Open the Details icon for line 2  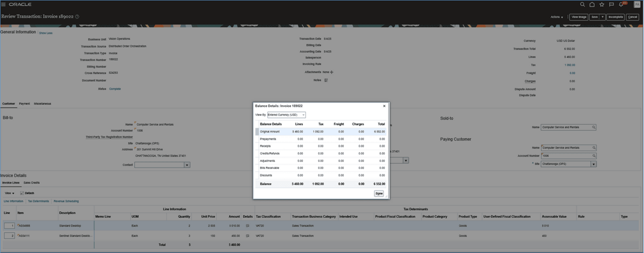pyautogui.click(x=247, y=236)
